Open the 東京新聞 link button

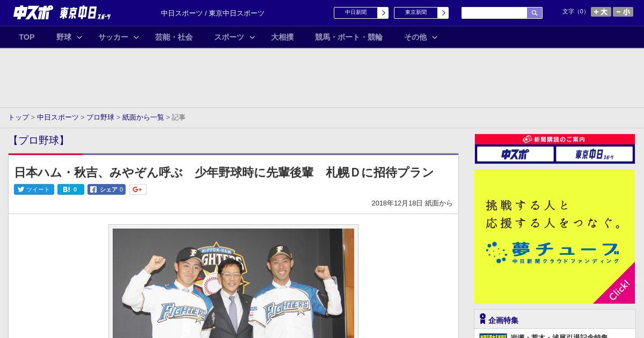pos(416,13)
